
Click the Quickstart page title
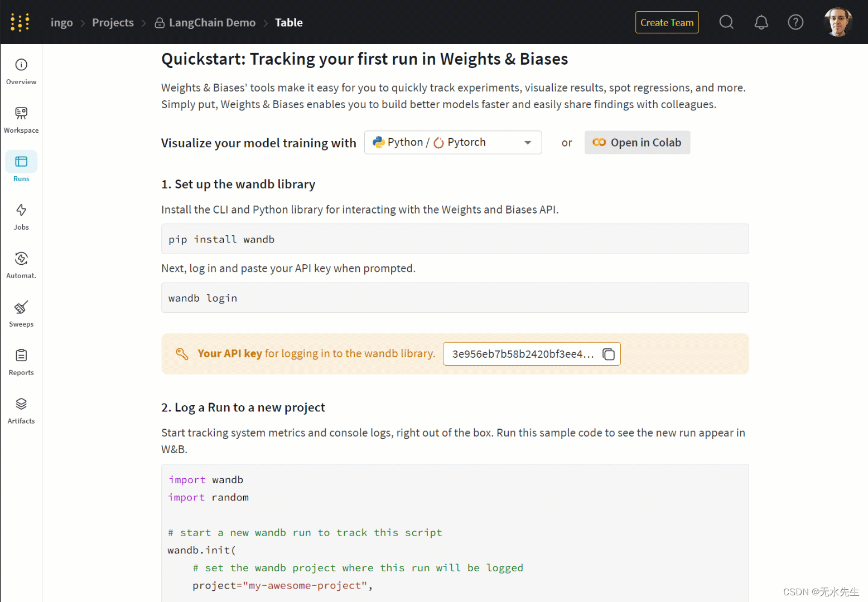point(365,59)
